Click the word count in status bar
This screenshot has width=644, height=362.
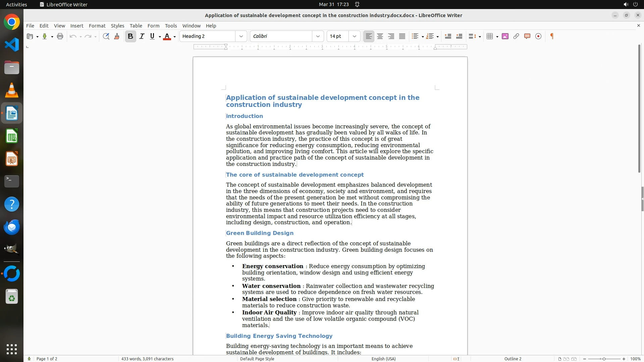point(147,359)
